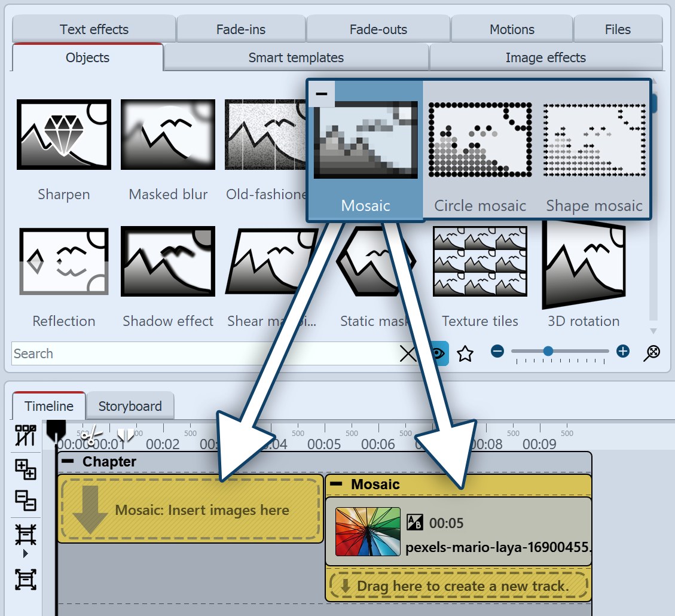Choose the Circle mosaic effect
675x616 pixels.
tap(480, 140)
